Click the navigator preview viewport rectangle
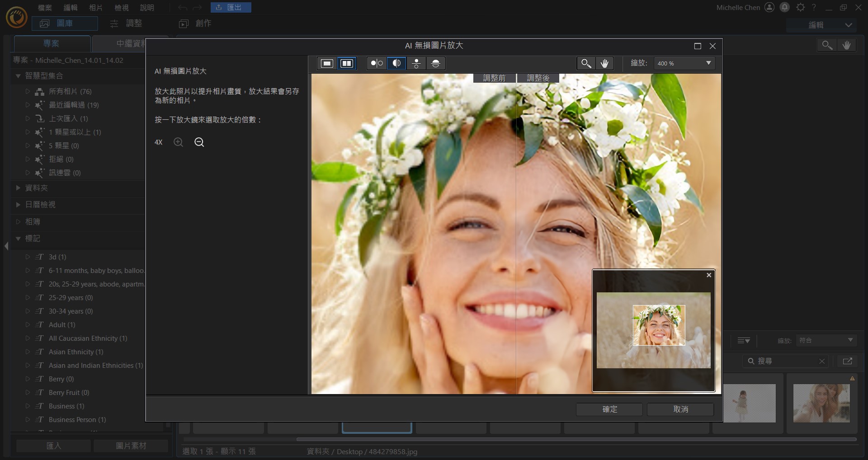 659,325
